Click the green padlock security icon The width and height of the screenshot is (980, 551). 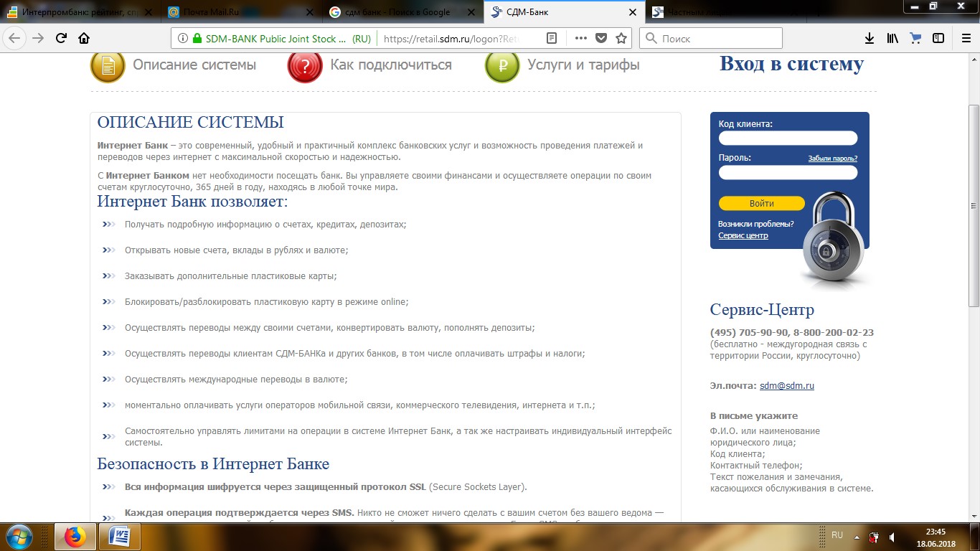(x=197, y=39)
